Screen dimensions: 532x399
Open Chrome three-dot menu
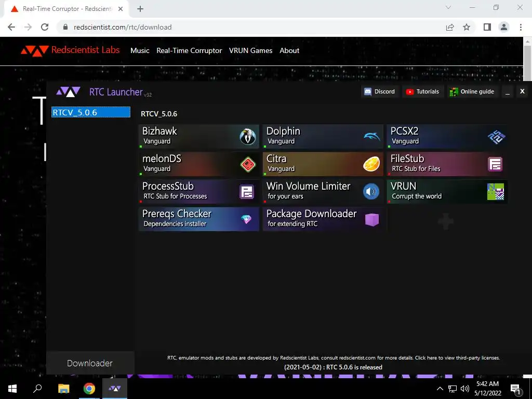(x=521, y=27)
